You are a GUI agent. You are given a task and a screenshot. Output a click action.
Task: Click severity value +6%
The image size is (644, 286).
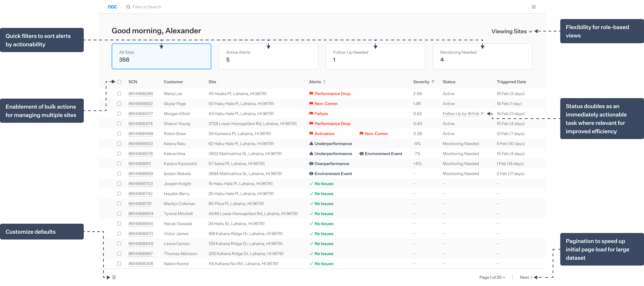[417, 164]
